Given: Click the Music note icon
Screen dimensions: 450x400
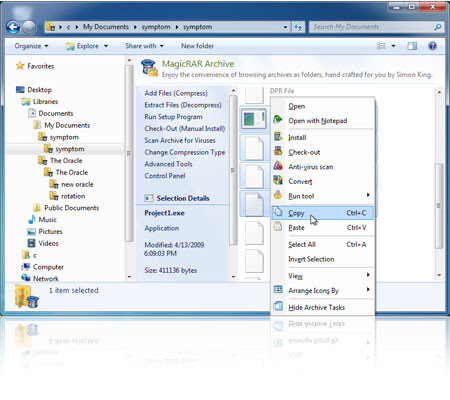Looking at the screenshot, I should click(x=32, y=219).
